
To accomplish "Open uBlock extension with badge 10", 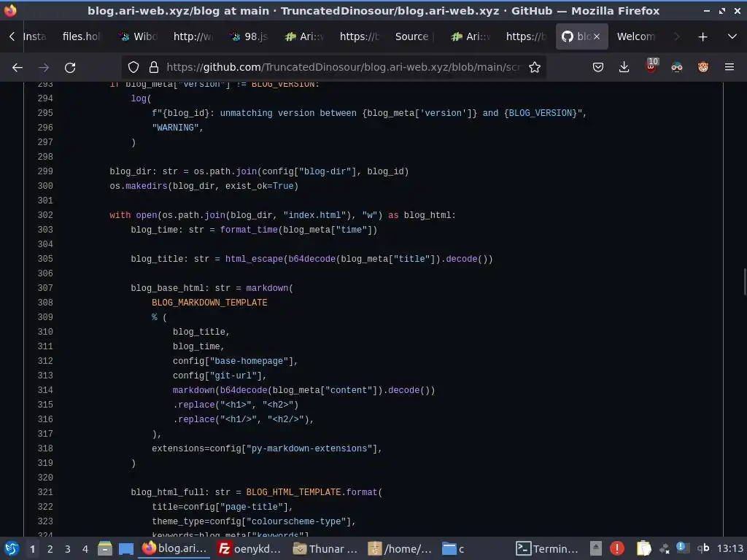I will [x=651, y=66].
